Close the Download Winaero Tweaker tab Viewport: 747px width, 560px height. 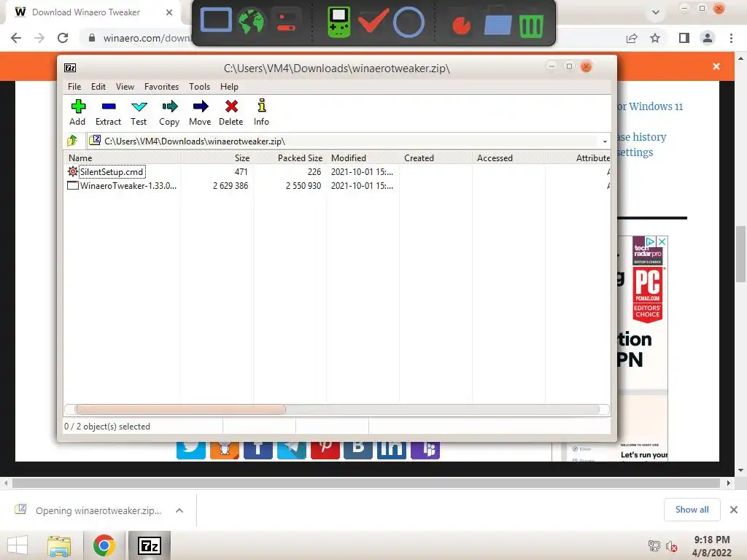point(169,12)
